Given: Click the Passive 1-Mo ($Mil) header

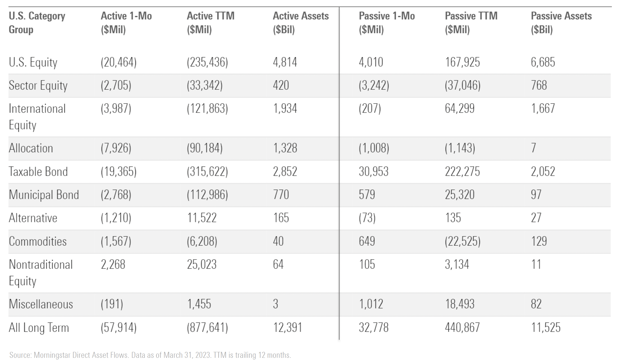Looking at the screenshot, I should point(387,23).
